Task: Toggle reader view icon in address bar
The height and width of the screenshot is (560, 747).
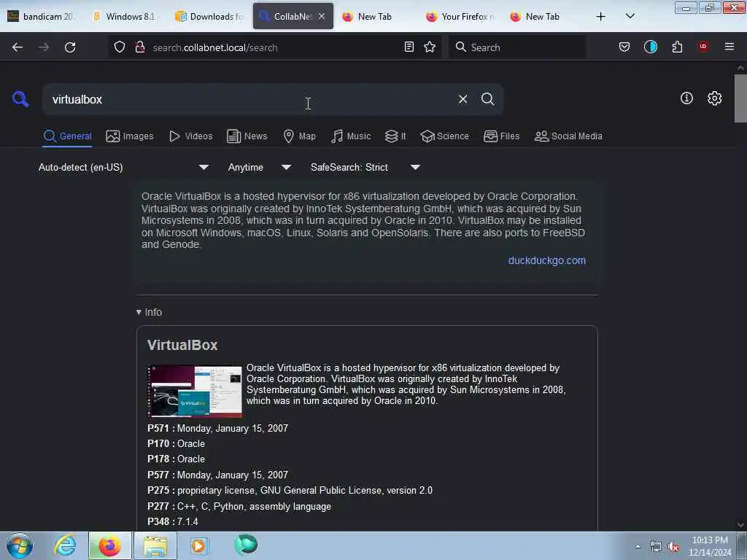Action: (x=409, y=47)
